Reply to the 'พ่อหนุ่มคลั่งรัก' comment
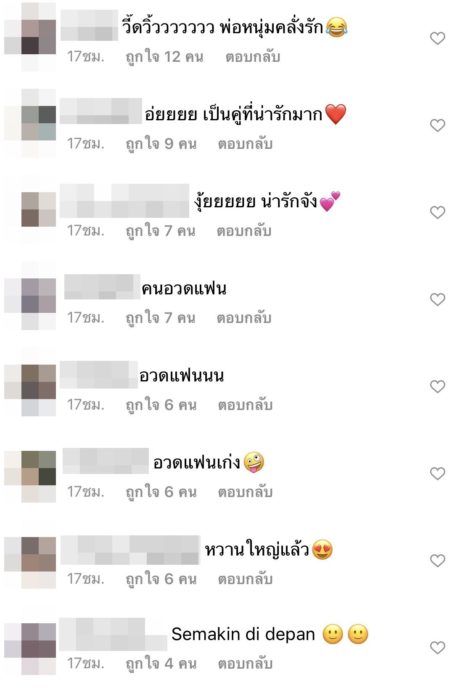The image size is (473, 696). (253, 57)
